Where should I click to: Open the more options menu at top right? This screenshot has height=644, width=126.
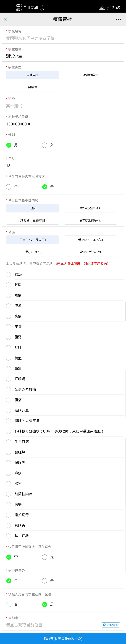coord(118,19)
